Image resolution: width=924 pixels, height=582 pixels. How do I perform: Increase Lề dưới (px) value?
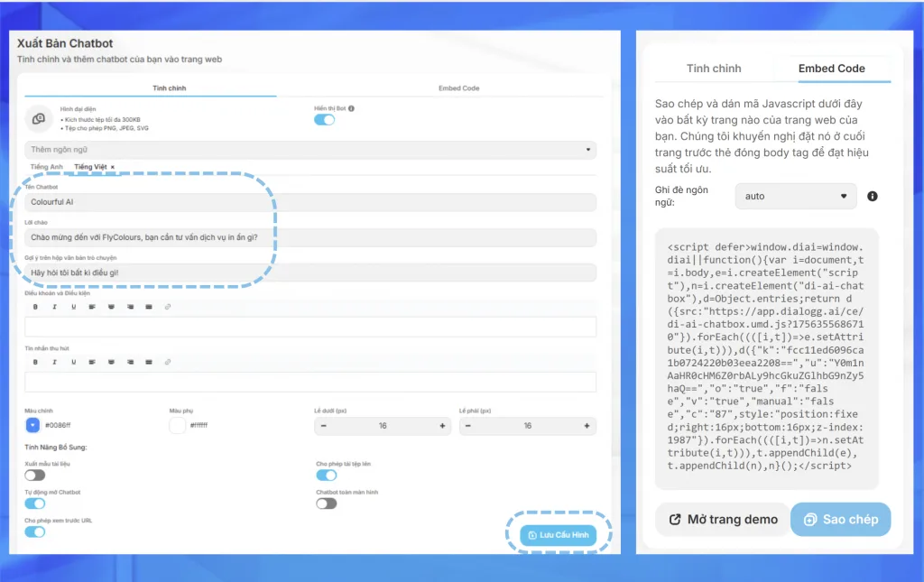[442, 426]
